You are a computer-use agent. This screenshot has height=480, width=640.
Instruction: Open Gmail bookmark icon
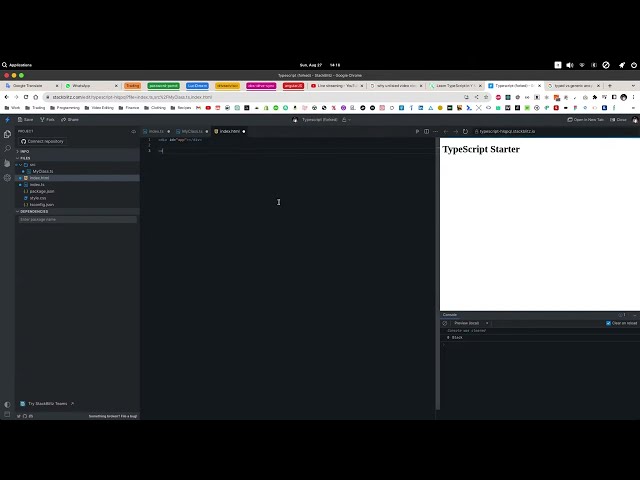coord(198,108)
